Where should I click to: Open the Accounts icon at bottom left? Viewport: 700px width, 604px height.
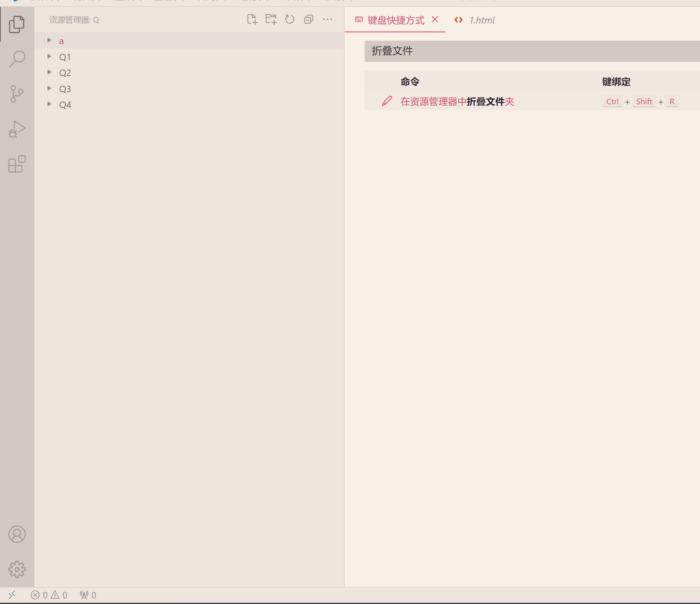point(17,534)
